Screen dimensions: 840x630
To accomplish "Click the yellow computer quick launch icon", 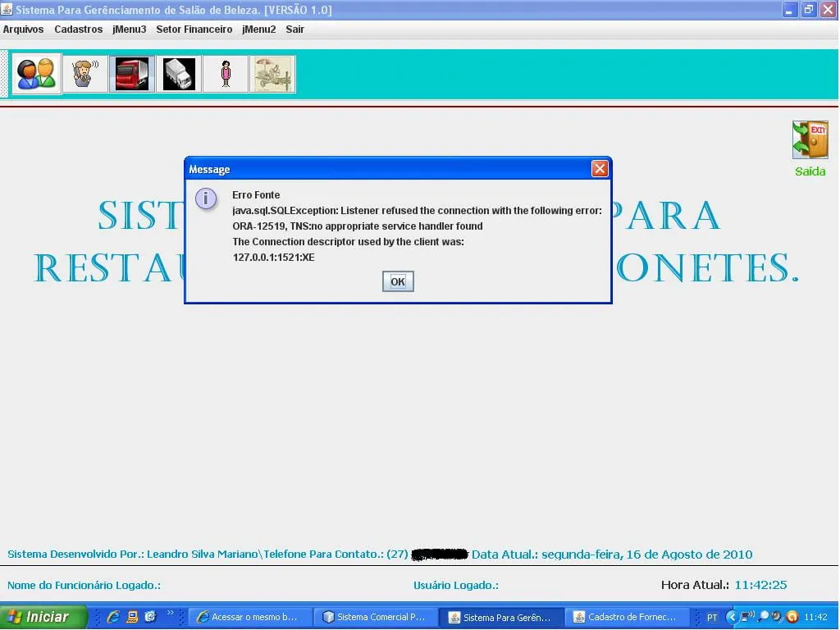I will pyautogui.click(x=132, y=617).
